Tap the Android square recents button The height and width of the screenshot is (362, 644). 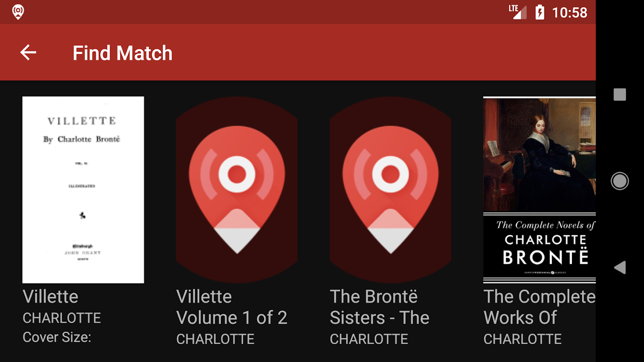tap(620, 95)
